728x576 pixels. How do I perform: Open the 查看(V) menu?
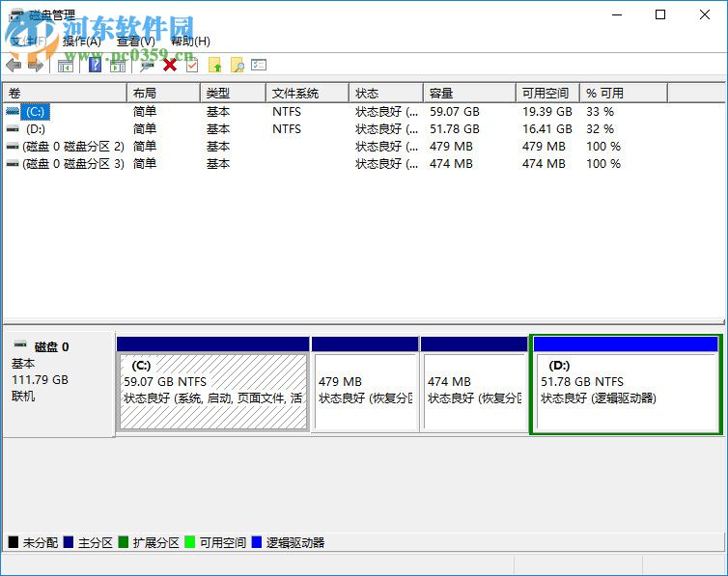coord(135,41)
